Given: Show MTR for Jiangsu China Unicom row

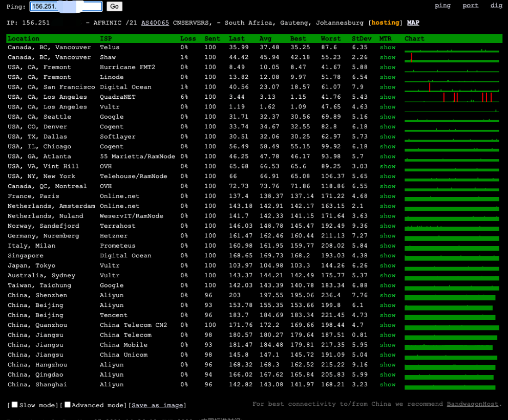Looking at the screenshot, I should (388, 355).
